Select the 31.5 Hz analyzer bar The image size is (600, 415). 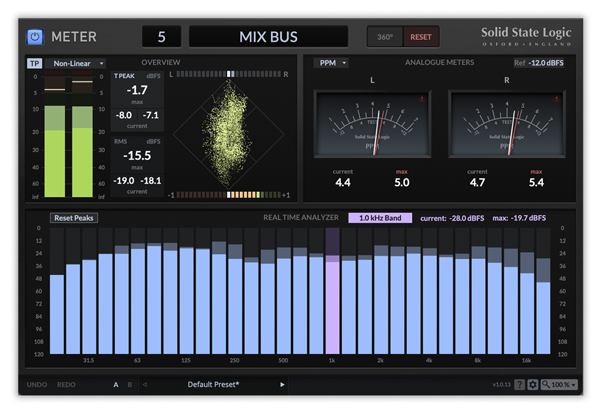coord(89,291)
